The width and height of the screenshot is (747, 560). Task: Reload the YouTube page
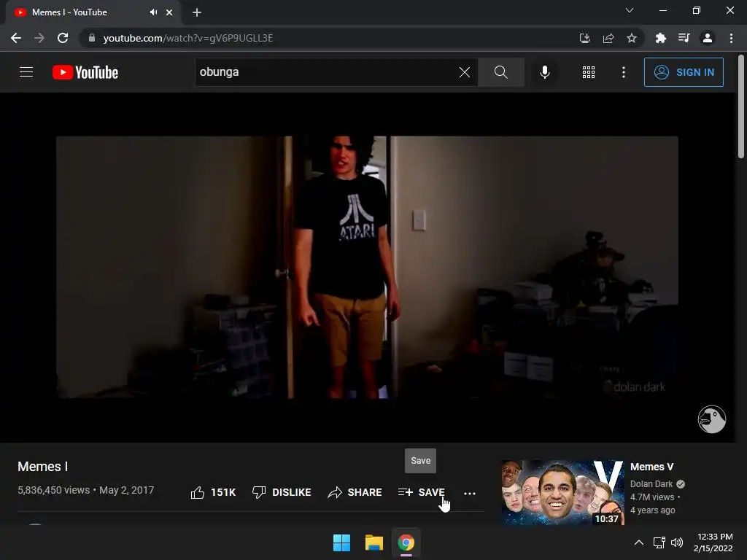[63, 38]
